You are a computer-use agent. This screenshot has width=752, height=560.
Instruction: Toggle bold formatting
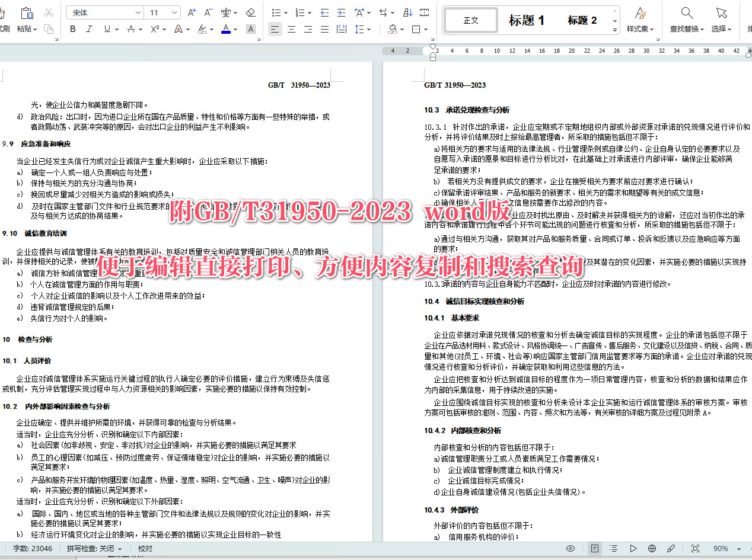[72, 28]
